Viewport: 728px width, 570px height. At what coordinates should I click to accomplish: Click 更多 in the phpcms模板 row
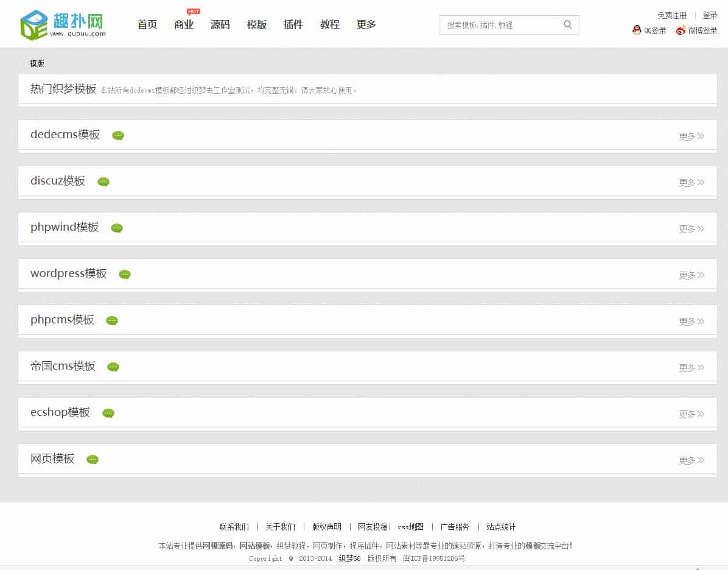[691, 322]
